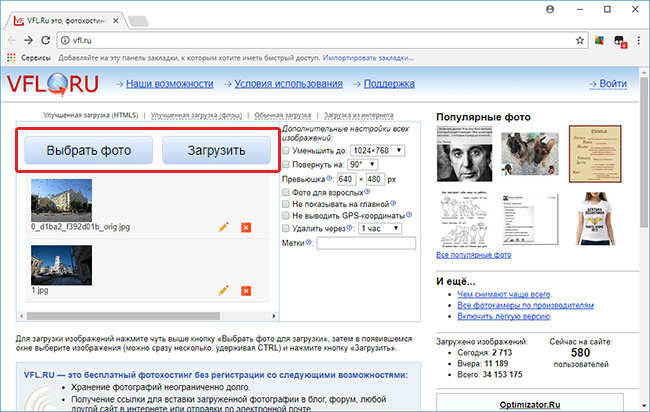This screenshot has width=650, height=412.
Task: Open the colorful extension icon in toolbar
Action: [x=599, y=40]
